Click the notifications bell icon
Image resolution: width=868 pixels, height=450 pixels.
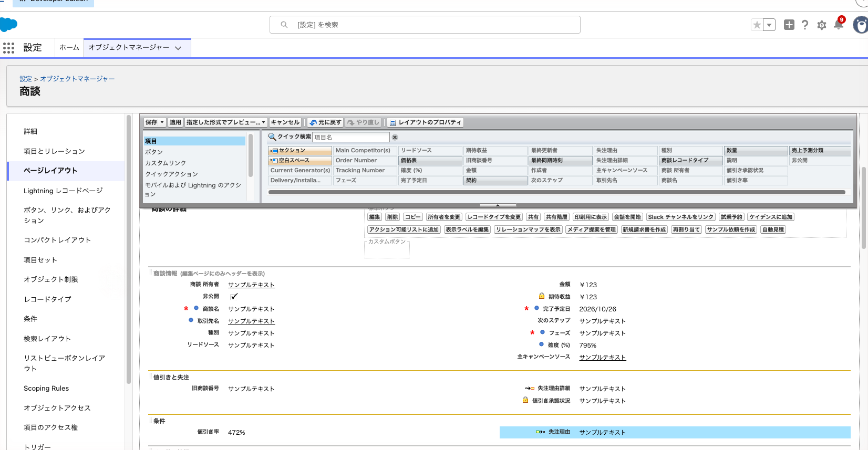pyautogui.click(x=838, y=25)
